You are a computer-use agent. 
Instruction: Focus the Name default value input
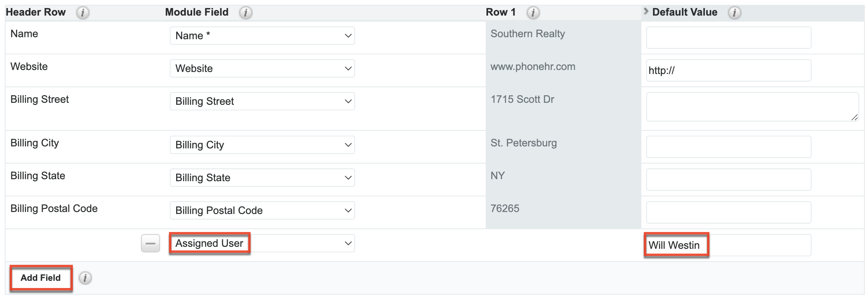point(728,38)
